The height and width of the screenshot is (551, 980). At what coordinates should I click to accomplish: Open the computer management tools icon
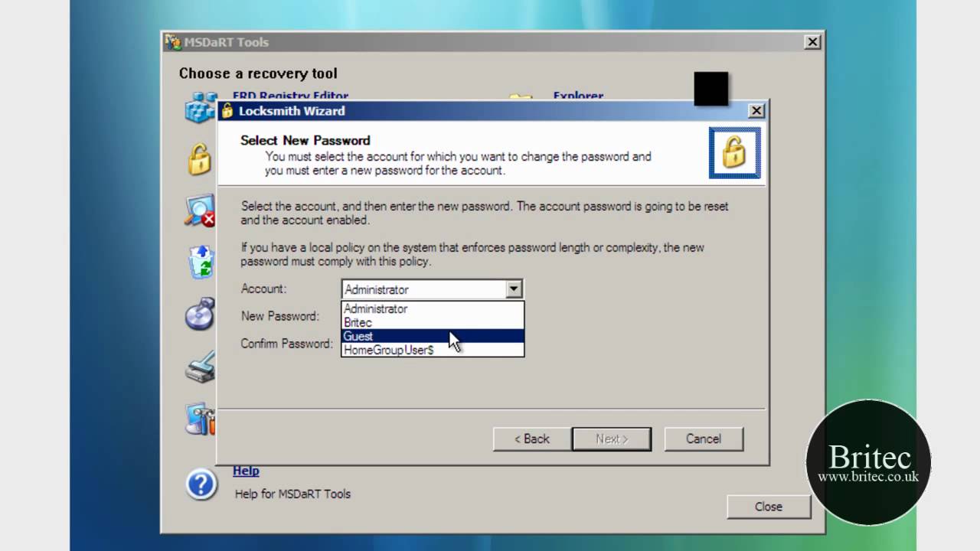point(201,419)
